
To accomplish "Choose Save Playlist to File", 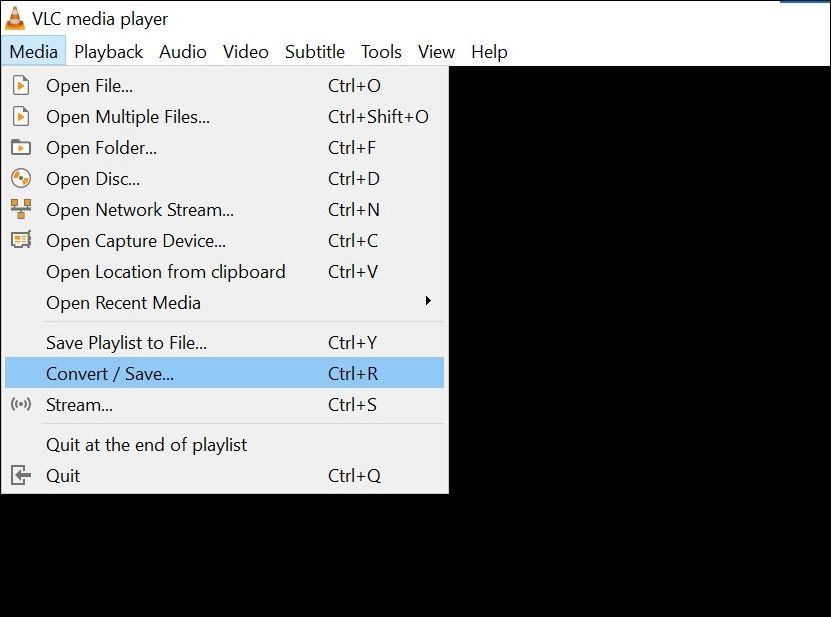I will tap(126, 343).
